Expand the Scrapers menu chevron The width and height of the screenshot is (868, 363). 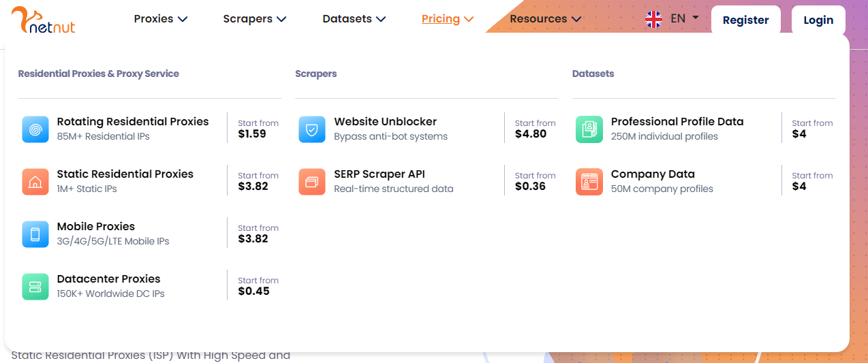[x=281, y=20]
